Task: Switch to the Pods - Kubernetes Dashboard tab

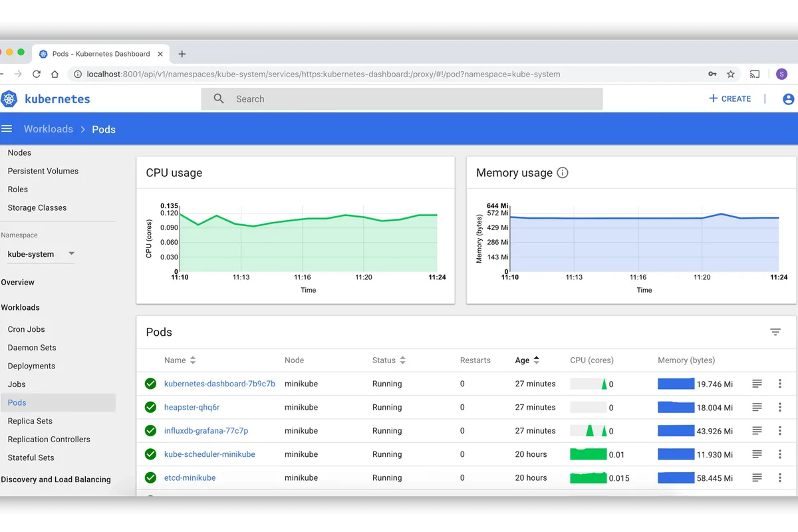Action: [100, 54]
